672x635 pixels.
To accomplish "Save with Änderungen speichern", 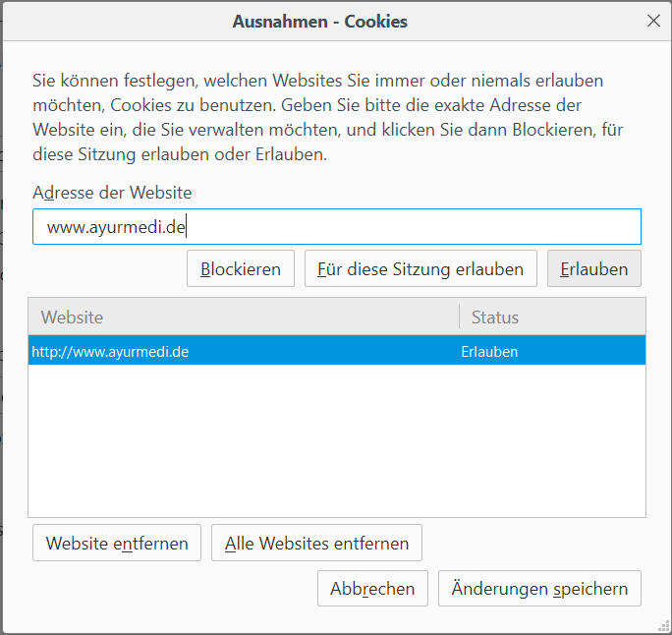I will [539, 589].
